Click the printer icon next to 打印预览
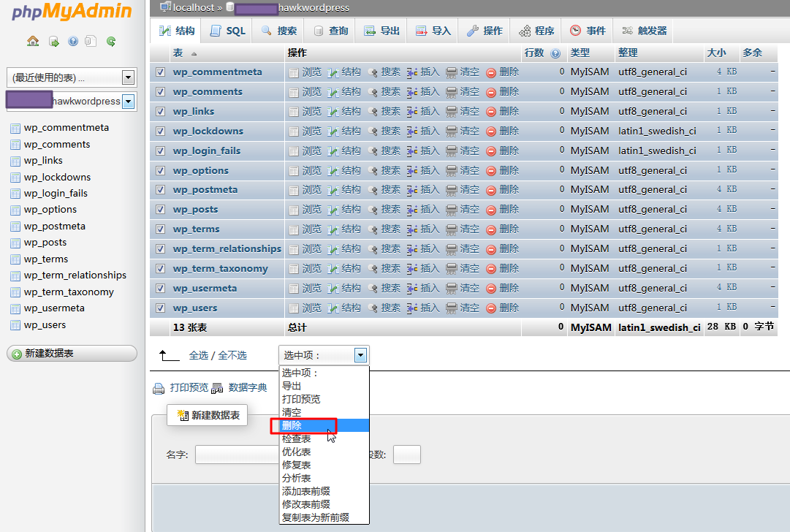The height and width of the screenshot is (532, 790). [x=159, y=389]
